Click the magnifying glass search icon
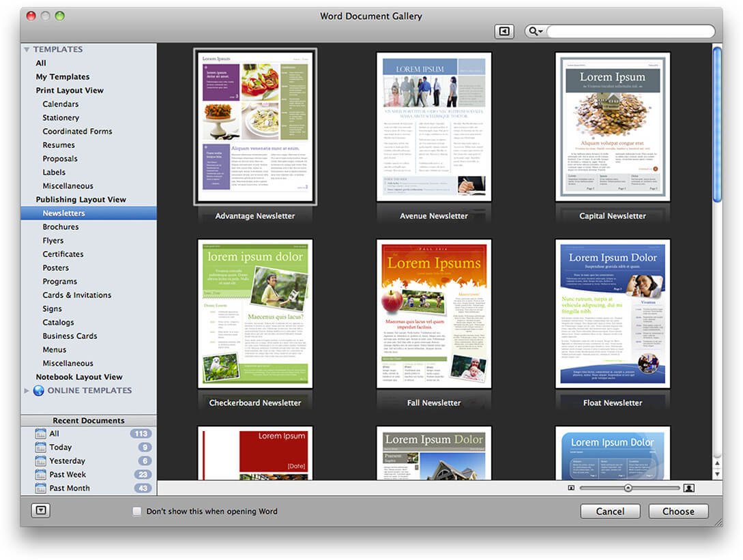Screen dimensions: 743x560 click(533, 31)
